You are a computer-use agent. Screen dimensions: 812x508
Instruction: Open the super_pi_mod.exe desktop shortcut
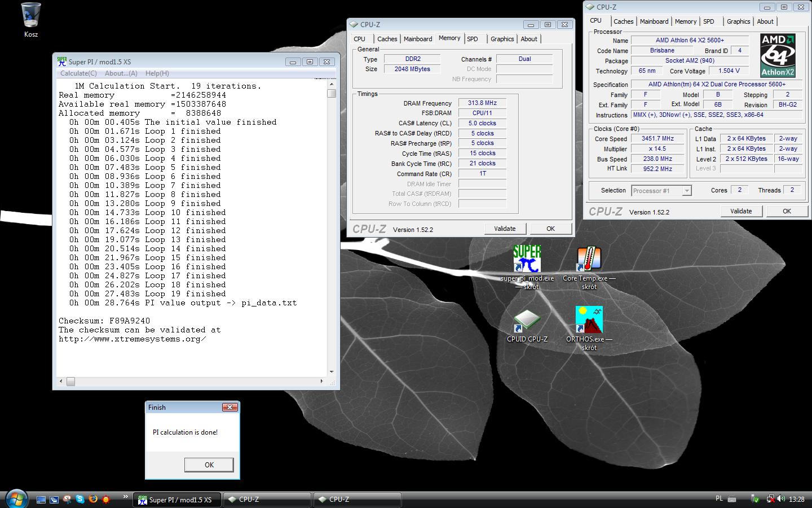click(x=527, y=259)
